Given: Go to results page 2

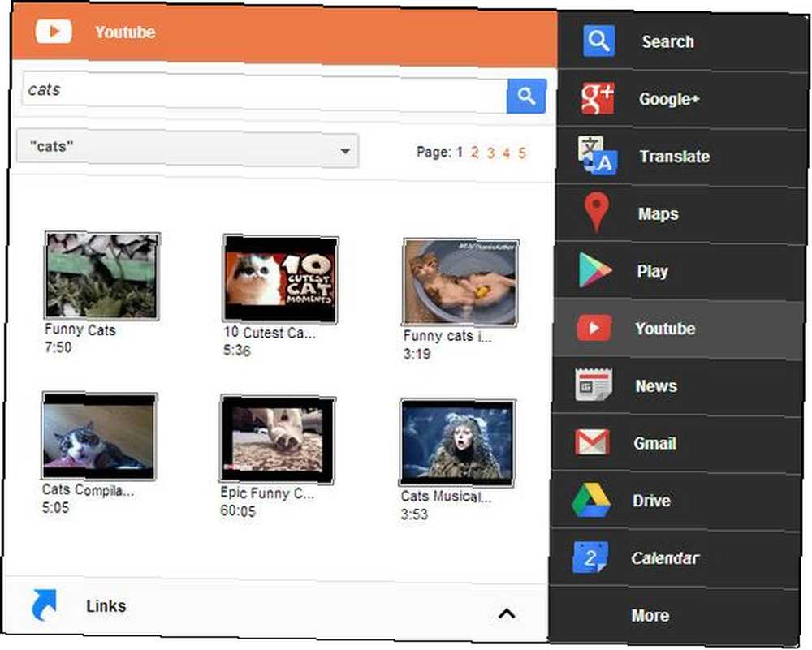Looking at the screenshot, I should pos(475,153).
